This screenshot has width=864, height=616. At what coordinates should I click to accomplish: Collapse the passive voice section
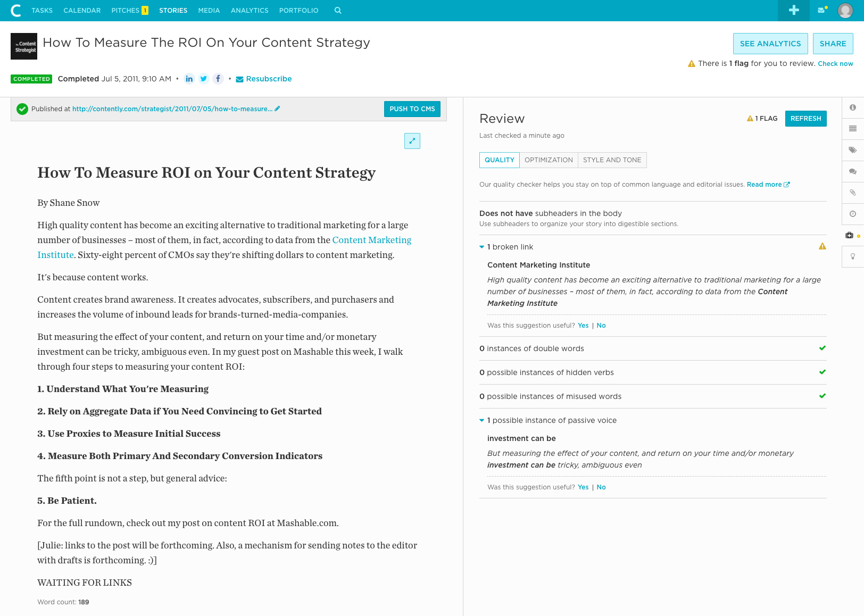482,420
